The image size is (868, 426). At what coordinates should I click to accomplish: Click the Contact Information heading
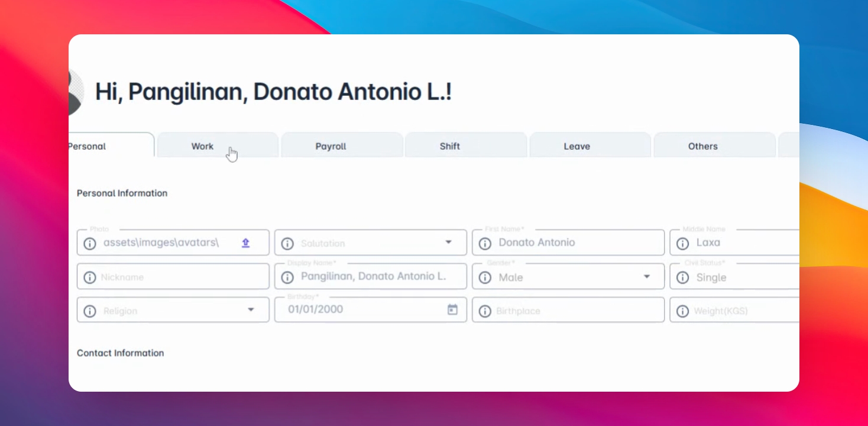coord(121,353)
